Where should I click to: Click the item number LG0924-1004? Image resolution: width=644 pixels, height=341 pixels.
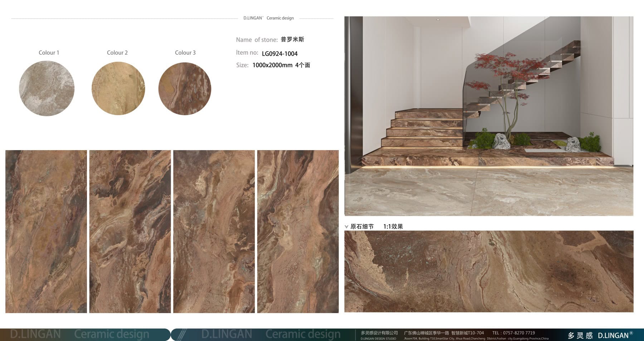coord(279,54)
